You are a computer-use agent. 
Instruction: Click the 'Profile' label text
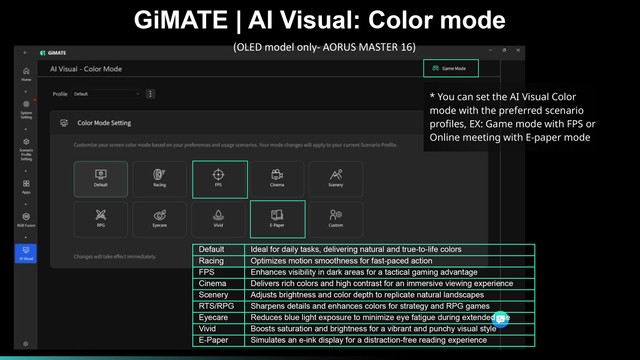point(60,94)
